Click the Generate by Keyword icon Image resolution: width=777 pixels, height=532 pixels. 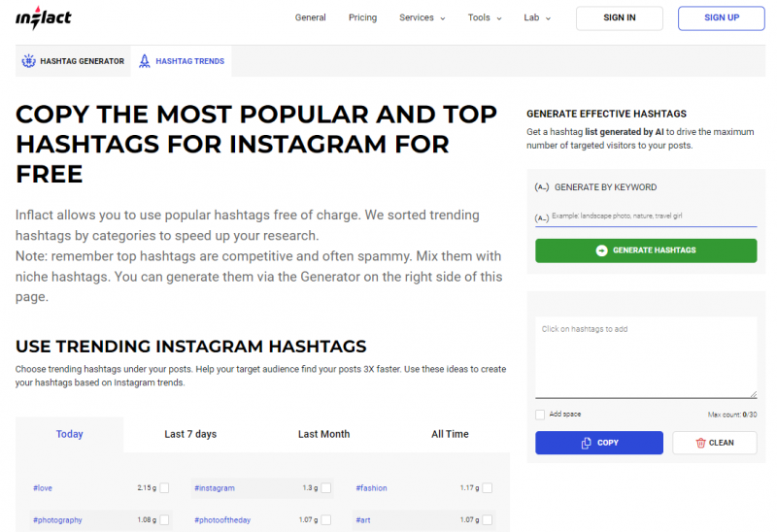coord(542,187)
